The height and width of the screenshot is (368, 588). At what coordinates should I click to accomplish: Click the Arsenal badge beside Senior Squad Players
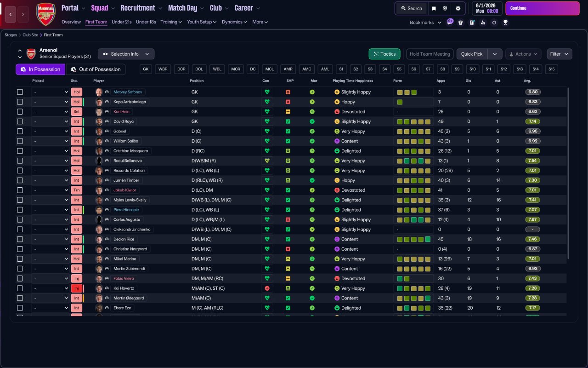(x=31, y=54)
